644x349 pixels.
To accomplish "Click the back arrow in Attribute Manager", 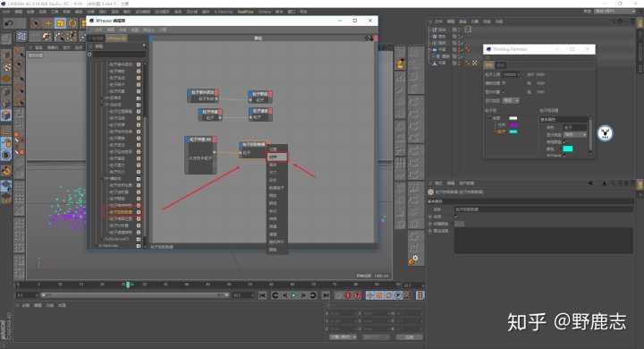I will 590,183.
